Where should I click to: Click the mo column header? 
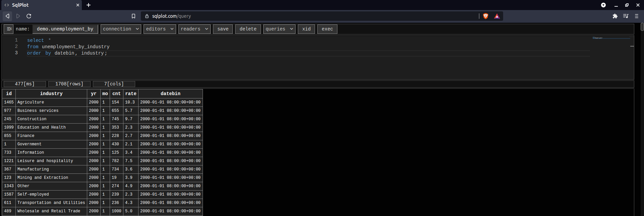pos(105,94)
